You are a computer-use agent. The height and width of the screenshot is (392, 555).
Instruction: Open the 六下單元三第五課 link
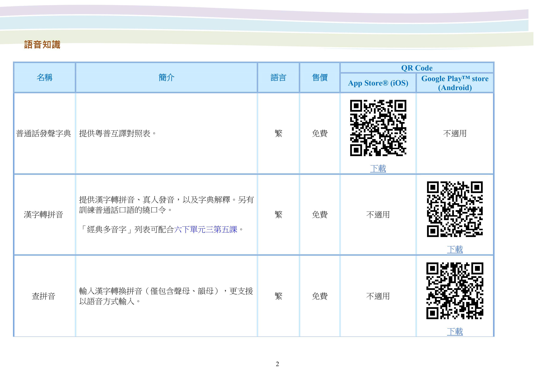[206, 229]
